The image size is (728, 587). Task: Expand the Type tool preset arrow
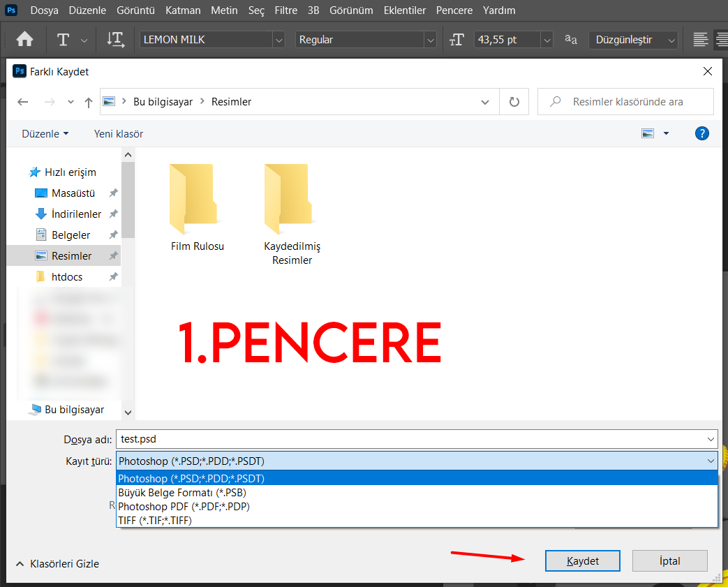84,40
